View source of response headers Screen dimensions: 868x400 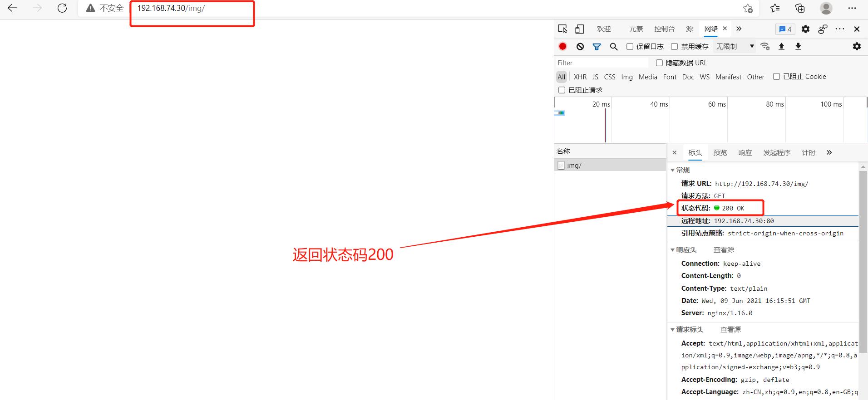[724, 249]
